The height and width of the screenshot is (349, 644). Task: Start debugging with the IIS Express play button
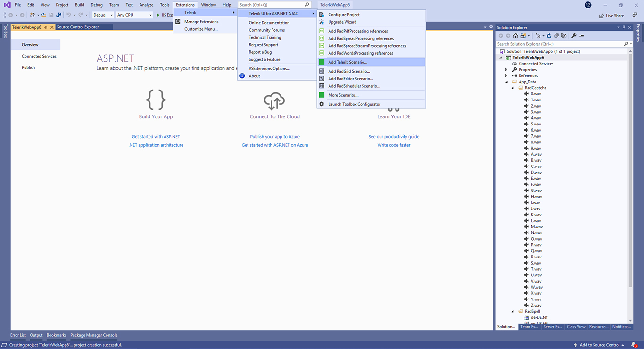[159, 15]
